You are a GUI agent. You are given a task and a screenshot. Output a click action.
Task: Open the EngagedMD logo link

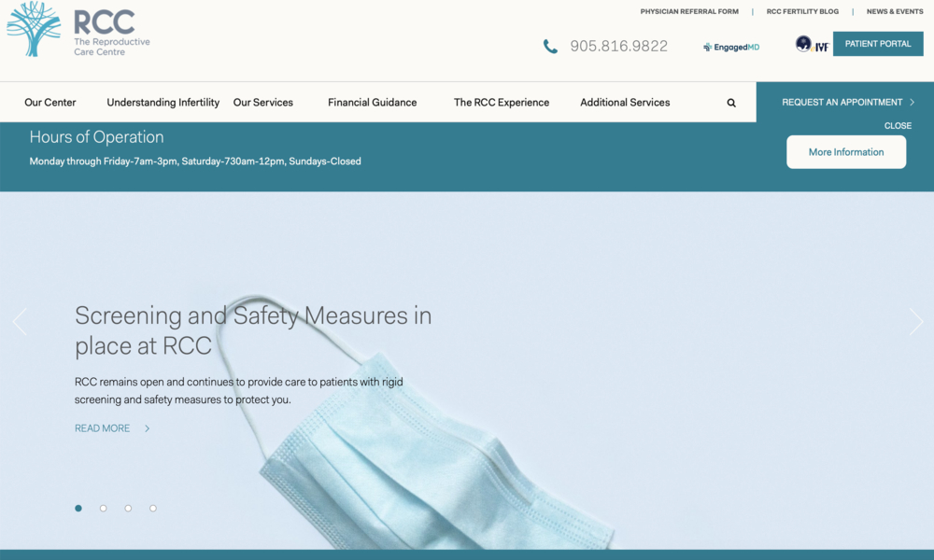coord(731,47)
